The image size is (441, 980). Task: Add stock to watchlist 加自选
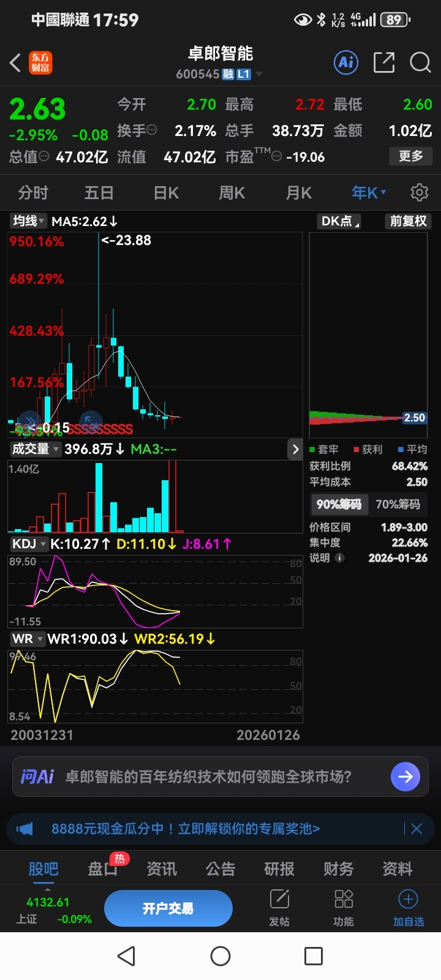point(409,907)
